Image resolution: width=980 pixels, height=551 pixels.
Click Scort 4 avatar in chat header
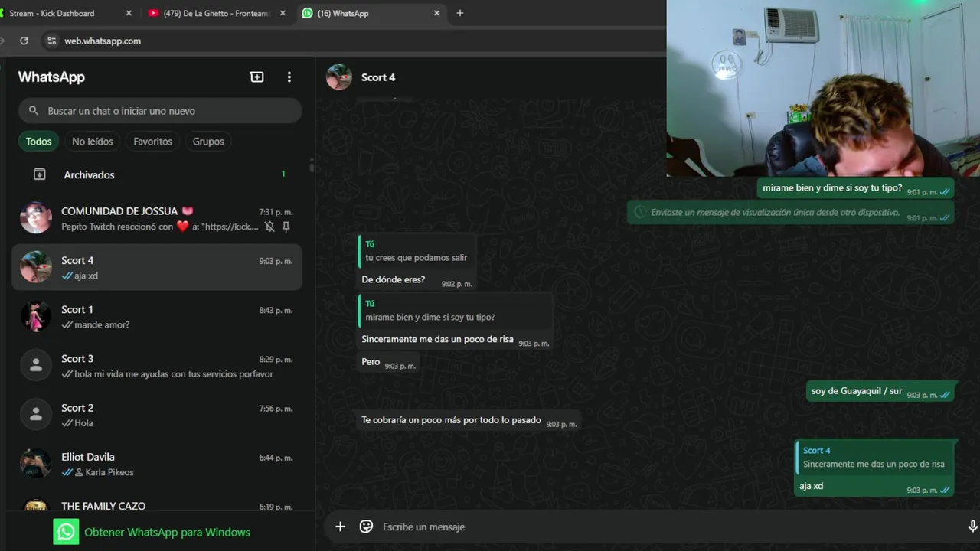[339, 77]
